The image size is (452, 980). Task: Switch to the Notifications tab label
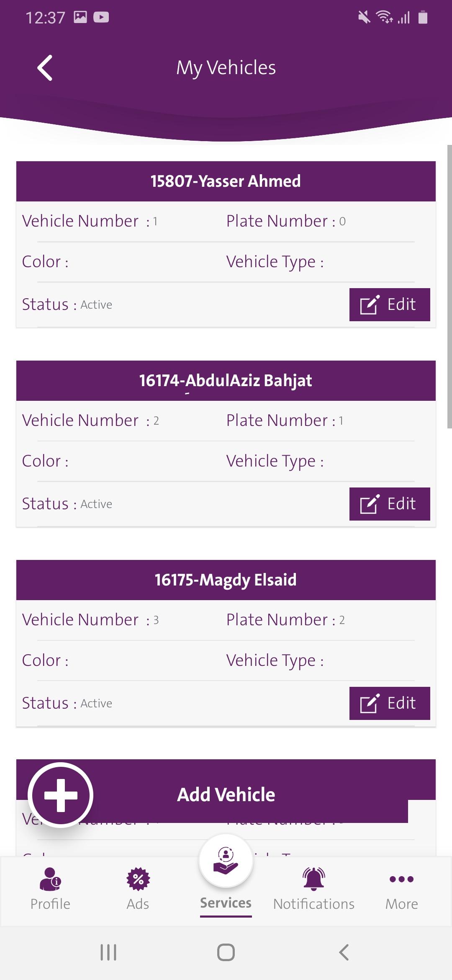coord(314,904)
